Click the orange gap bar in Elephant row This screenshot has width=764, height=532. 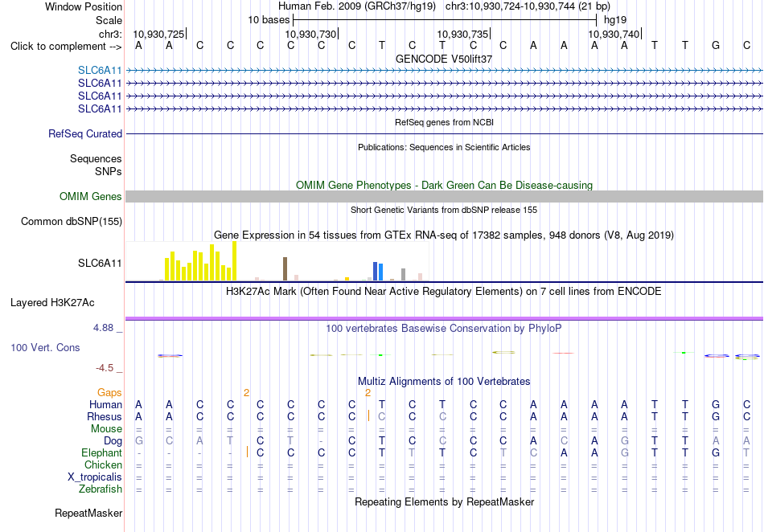(x=248, y=452)
